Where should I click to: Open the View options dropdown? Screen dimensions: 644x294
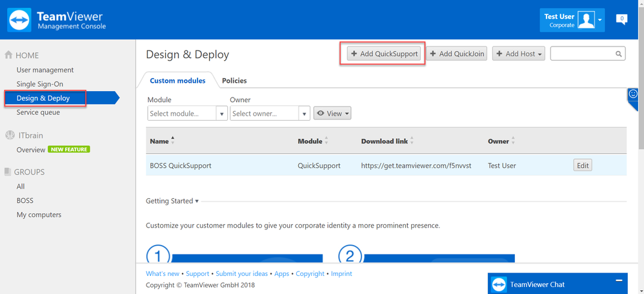(332, 114)
